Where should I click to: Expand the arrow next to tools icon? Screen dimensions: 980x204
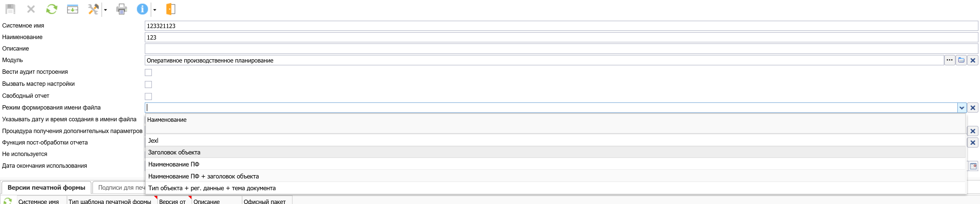click(105, 10)
